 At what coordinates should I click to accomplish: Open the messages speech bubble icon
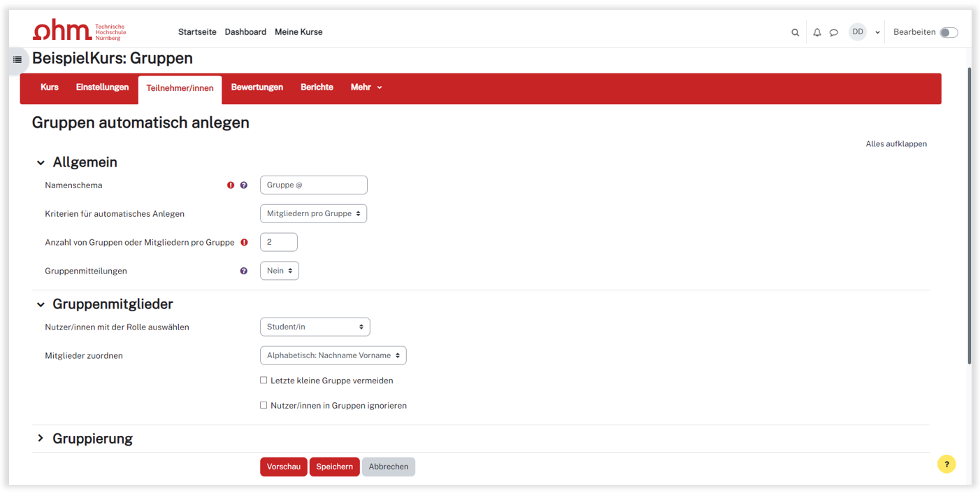click(x=833, y=32)
